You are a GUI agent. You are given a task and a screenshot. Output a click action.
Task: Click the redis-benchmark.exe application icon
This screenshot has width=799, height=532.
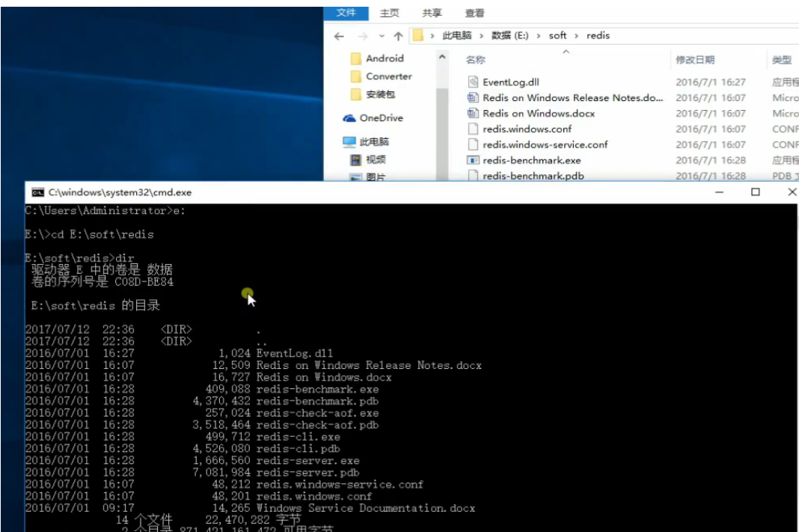point(473,161)
